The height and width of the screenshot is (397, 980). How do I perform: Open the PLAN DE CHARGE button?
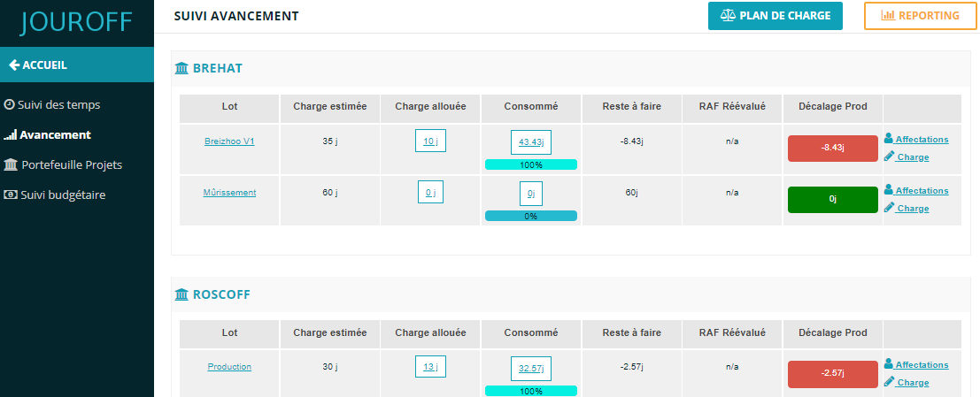pyautogui.click(x=775, y=16)
